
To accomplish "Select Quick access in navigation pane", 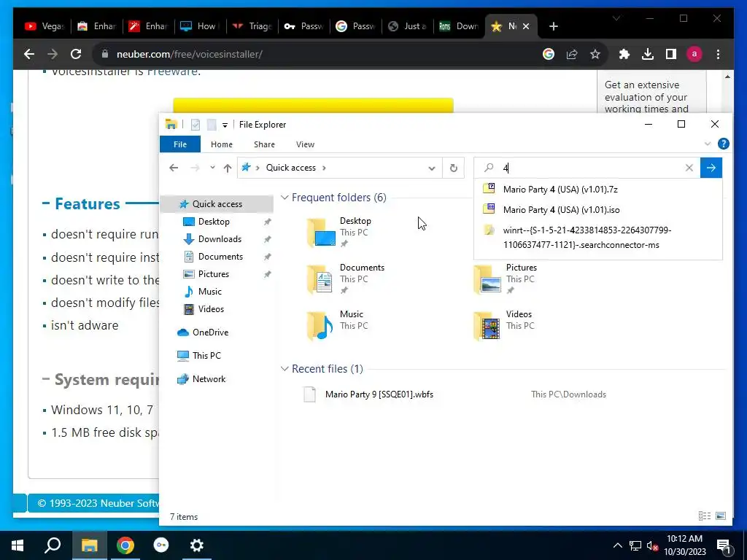I will click(x=217, y=204).
